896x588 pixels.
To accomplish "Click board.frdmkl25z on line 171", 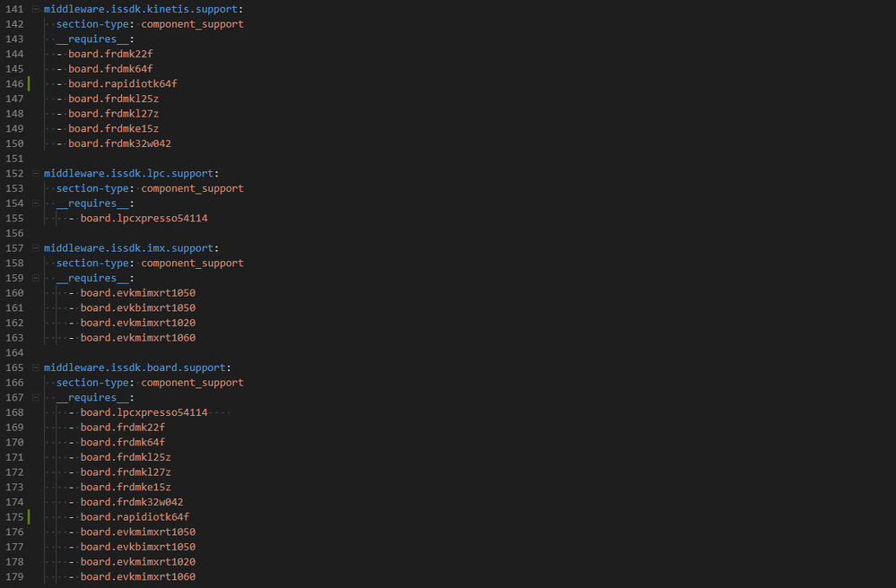I will 126,457.
